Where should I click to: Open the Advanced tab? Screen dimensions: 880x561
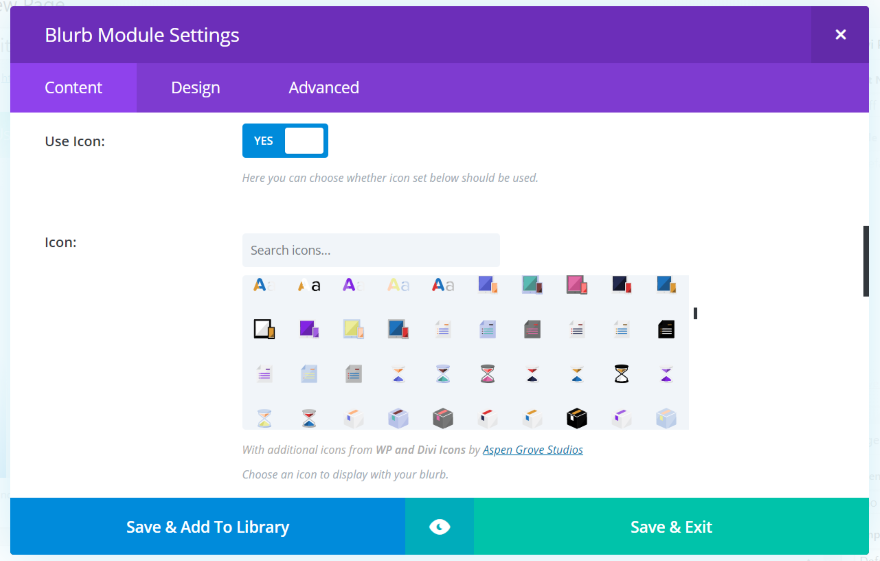pos(323,88)
